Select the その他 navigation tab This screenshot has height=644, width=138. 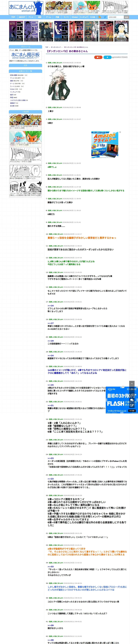[92, 17]
